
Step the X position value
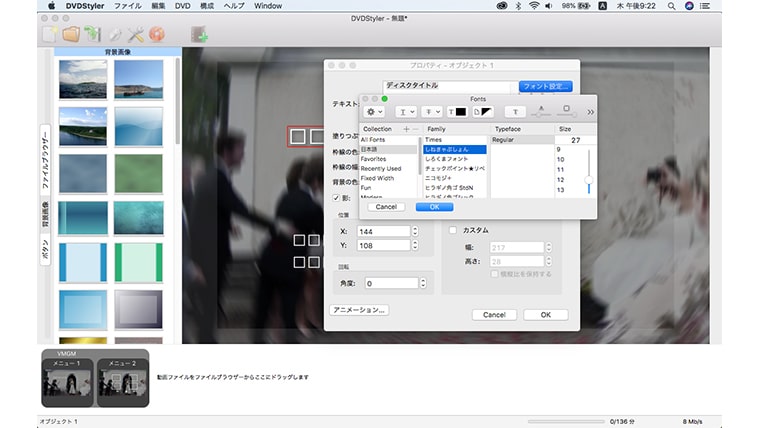pos(415,232)
